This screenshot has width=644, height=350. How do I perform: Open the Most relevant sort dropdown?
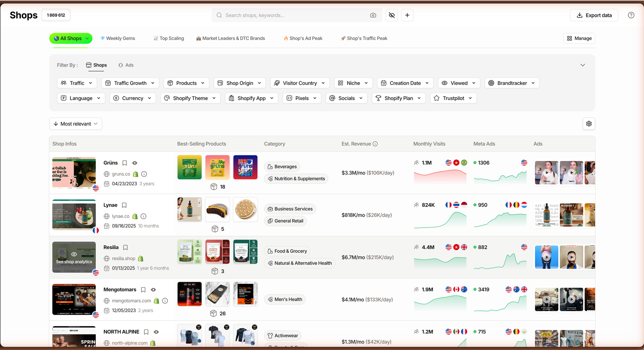[76, 124]
